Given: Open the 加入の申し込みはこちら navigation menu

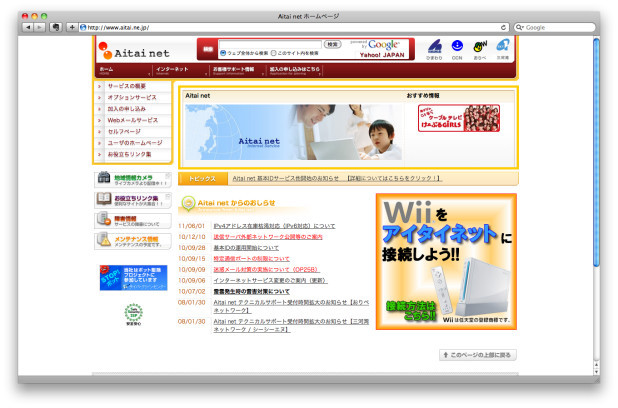Looking at the screenshot, I should tap(295, 71).
